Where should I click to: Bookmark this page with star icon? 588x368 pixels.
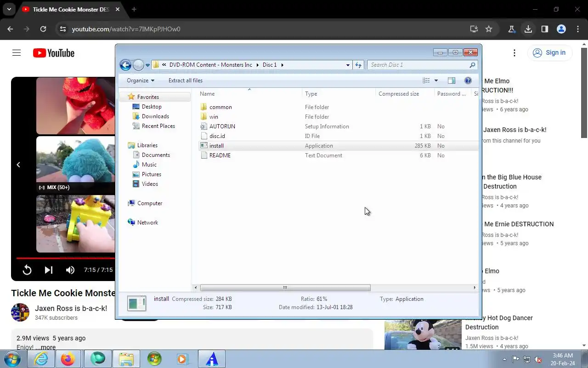pyautogui.click(x=489, y=29)
